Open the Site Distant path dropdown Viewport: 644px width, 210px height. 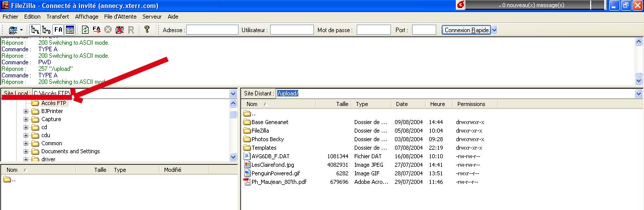tap(639, 94)
